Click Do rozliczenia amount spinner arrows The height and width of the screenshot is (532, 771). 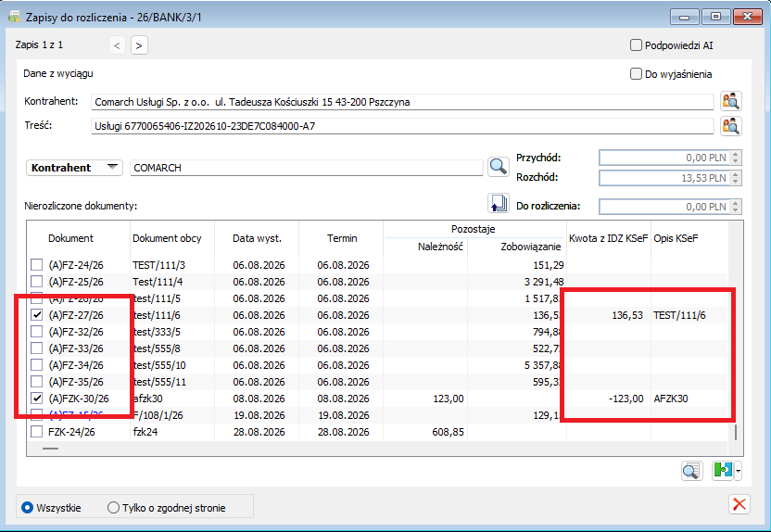(736, 207)
